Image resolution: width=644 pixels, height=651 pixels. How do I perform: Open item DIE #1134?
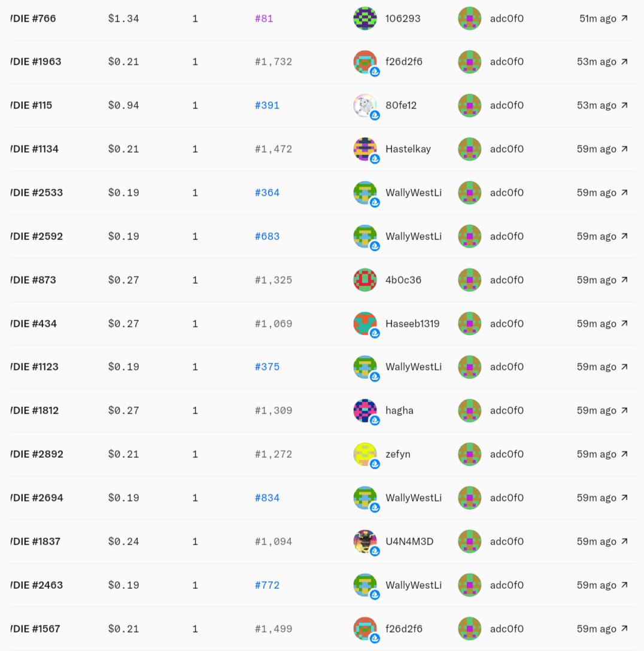pos(35,149)
